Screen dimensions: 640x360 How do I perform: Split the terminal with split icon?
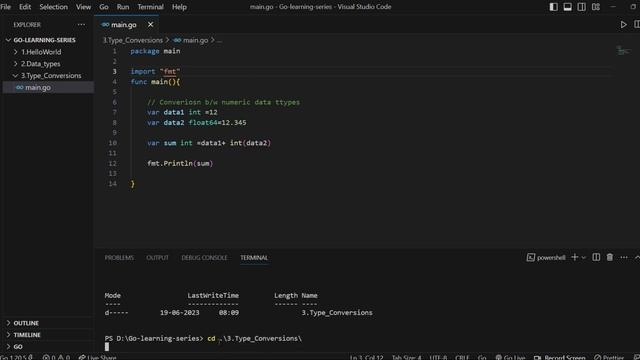[x=596, y=257]
